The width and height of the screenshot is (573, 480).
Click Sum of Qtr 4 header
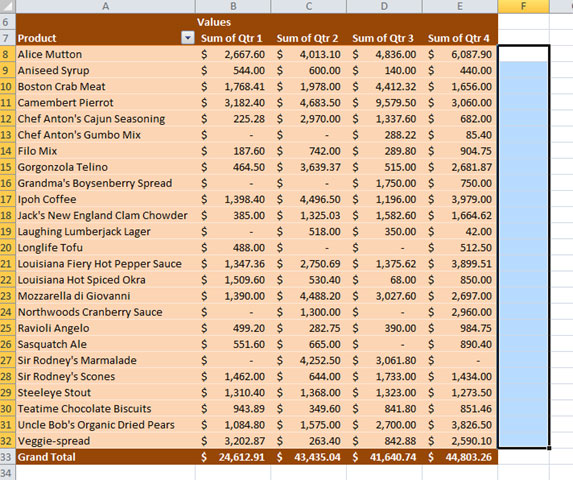tap(460, 38)
